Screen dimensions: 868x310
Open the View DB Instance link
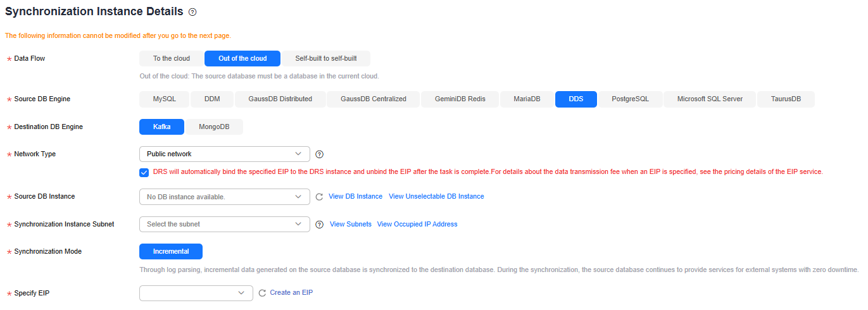point(355,197)
